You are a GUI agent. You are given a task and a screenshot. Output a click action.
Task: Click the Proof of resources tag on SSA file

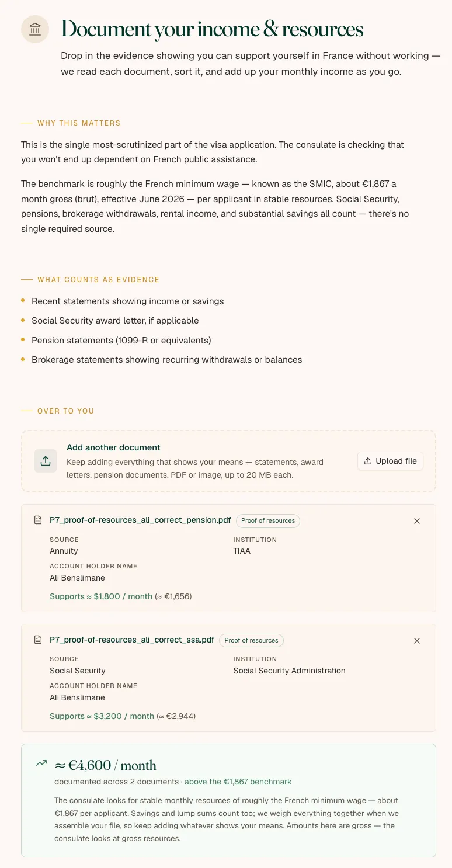tap(251, 640)
